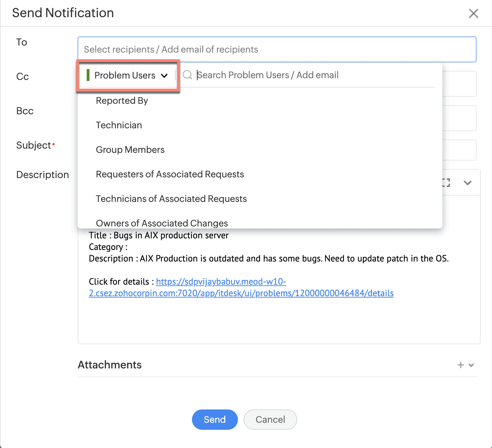Select Owners of Associated Changes
The width and height of the screenshot is (492, 448).
click(162, 223)
